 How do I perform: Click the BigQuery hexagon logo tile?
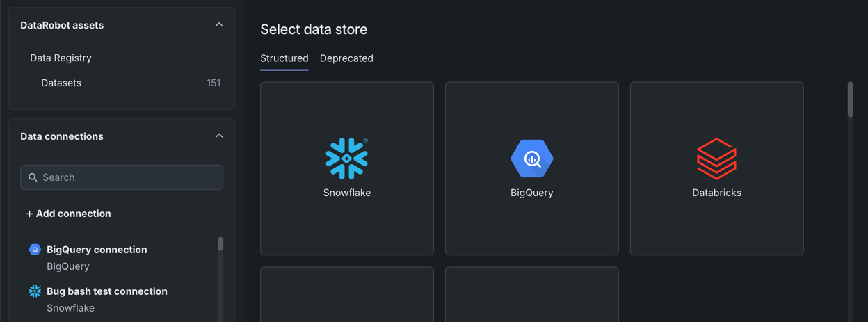[532, 159]
